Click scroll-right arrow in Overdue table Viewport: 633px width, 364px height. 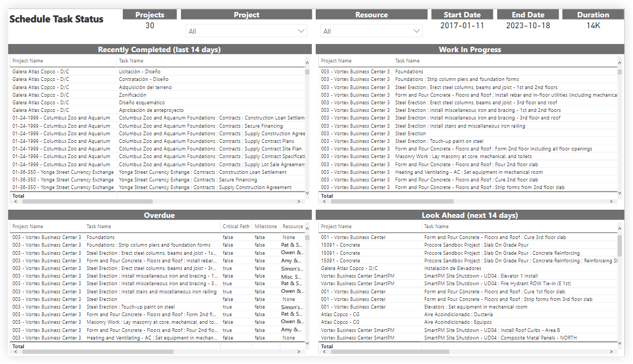tap(299, 352)
